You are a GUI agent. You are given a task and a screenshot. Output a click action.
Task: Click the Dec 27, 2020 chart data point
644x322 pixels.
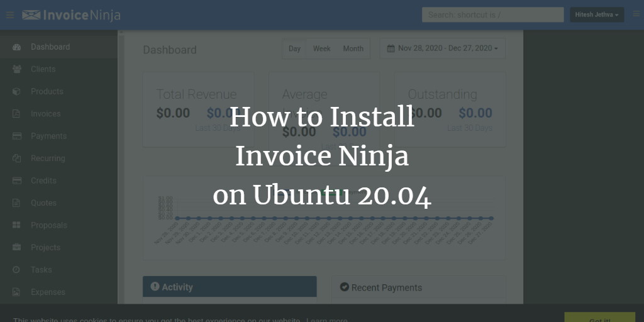coord(491,218)
